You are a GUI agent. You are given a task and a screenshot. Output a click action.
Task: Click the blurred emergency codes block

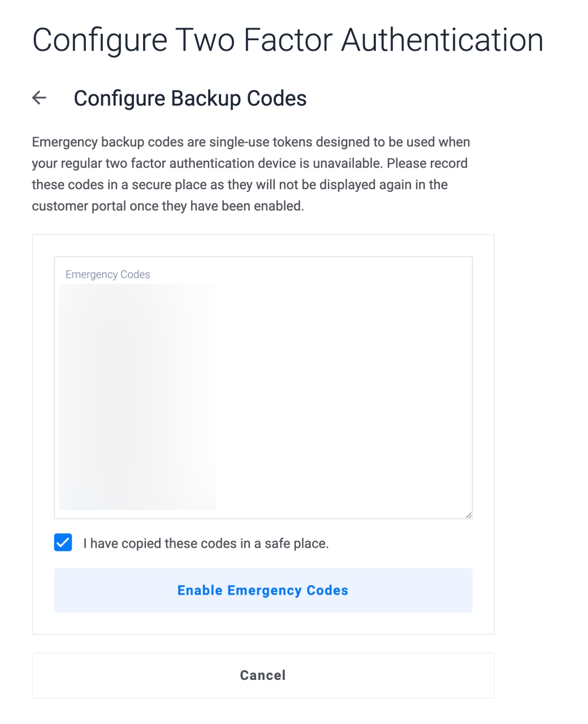138,397
